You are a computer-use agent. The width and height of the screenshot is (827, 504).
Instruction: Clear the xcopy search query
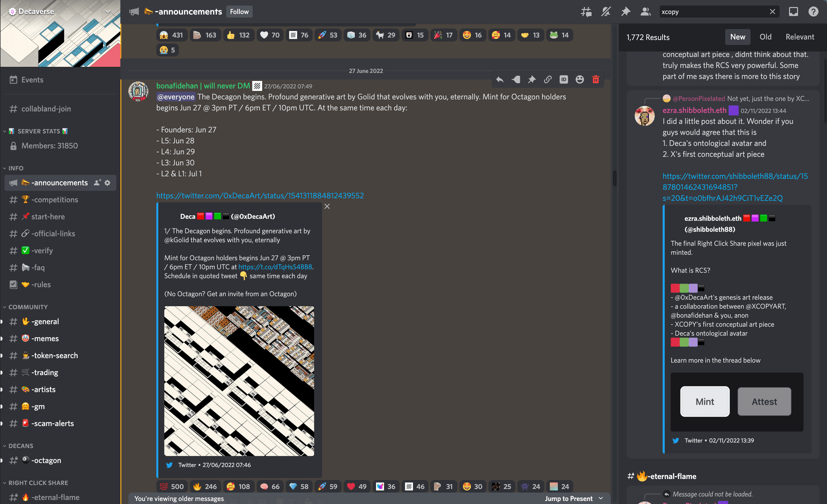point(772,12)
